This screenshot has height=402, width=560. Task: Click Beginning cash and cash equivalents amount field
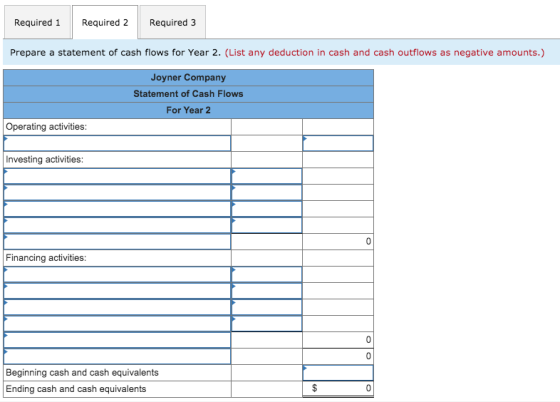(338, 372)
